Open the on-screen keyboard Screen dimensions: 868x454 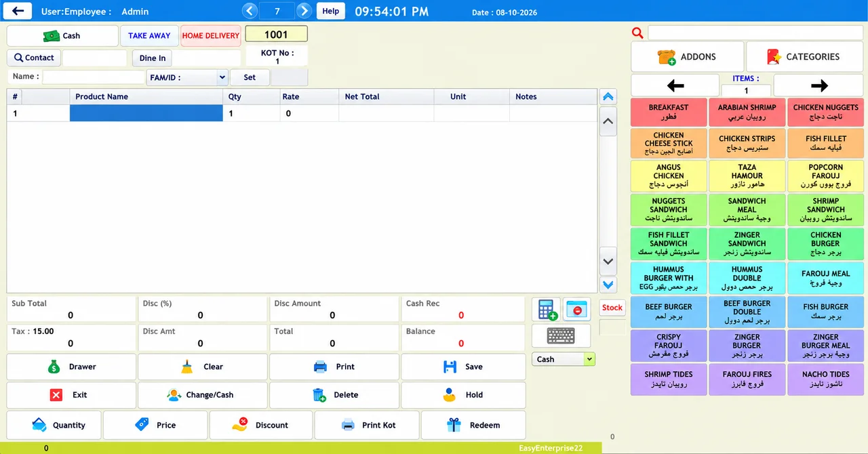click(561, 335)
